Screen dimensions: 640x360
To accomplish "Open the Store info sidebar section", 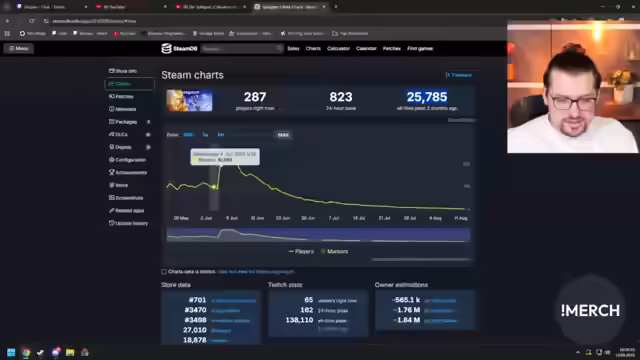I will tap(123, 71).
